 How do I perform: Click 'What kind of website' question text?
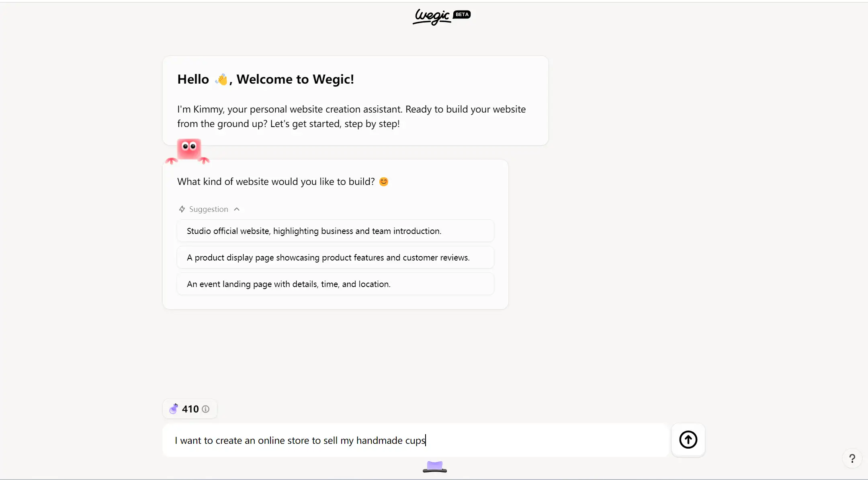(x=276, y=182)
